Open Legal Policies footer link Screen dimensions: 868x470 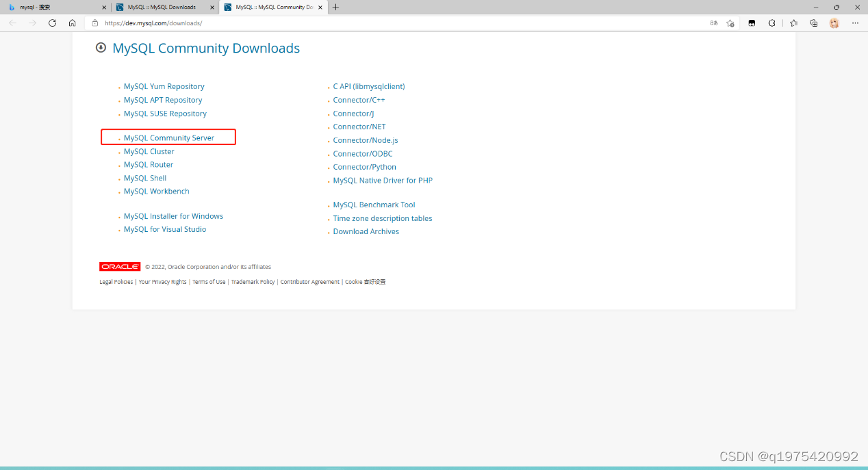(x=116, y=282)
